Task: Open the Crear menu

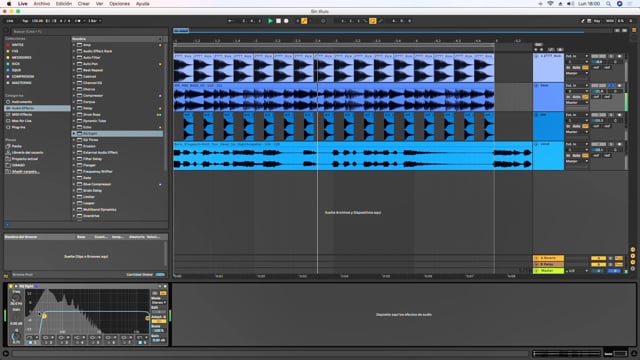Action: pyautogui.click(x=84, y=4)
